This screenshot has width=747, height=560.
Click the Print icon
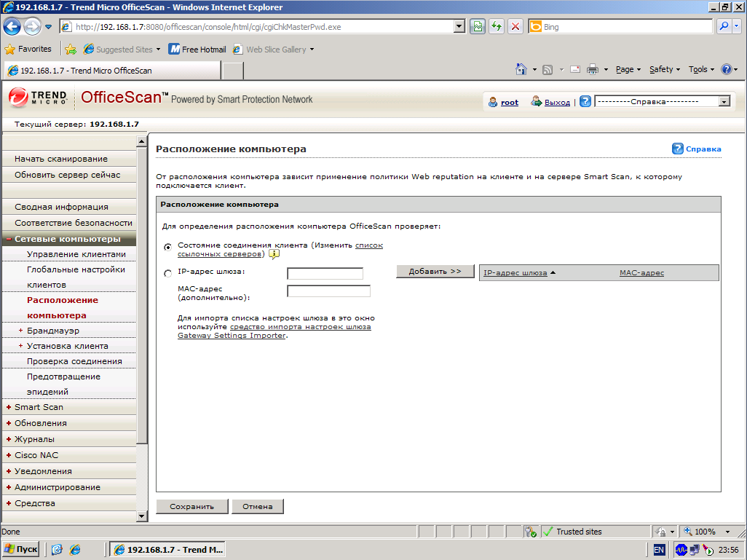(x=592, y=70)
